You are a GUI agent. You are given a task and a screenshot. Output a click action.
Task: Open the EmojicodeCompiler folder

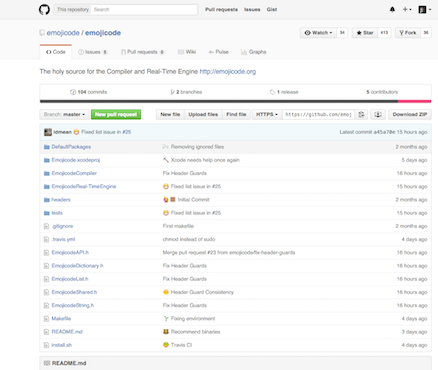(x=74, y=173)
